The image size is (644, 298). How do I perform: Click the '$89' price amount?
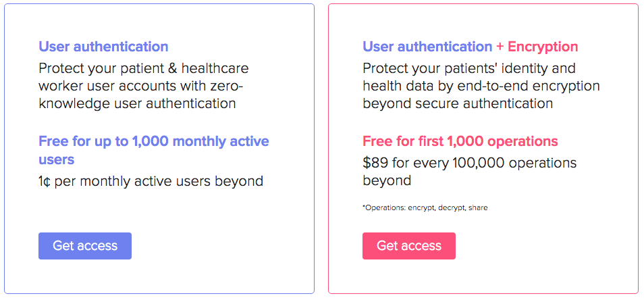click(375, 163)
